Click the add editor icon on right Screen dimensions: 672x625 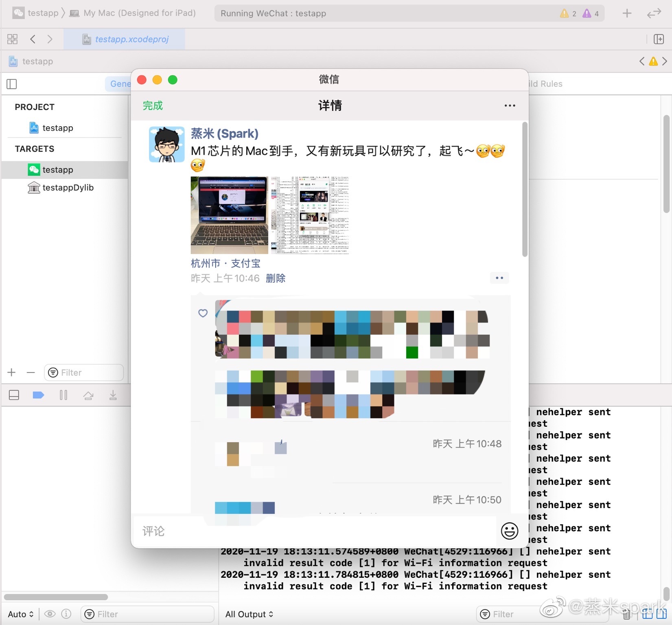[x=659, y=39]
